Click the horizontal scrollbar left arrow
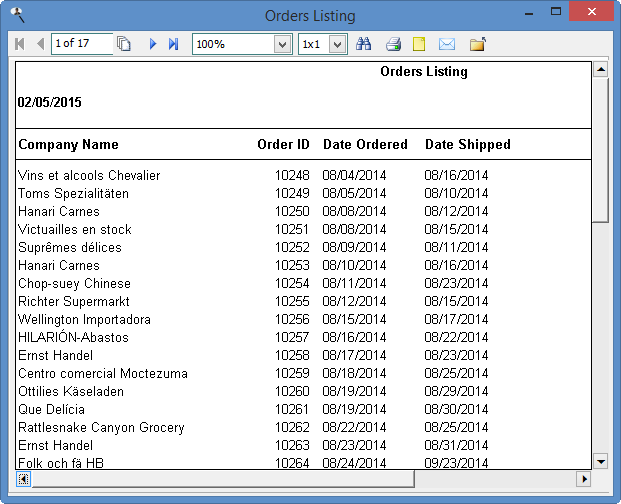 [23, 479]
